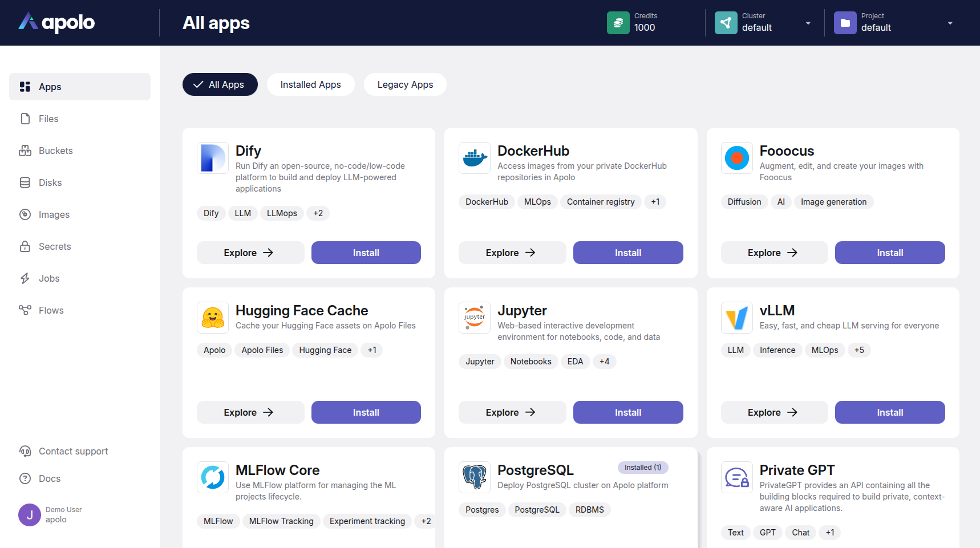Viewport: 980px width, 548px height.
Task: Switch filter to Legacy Apps
Action: (405, 84)
